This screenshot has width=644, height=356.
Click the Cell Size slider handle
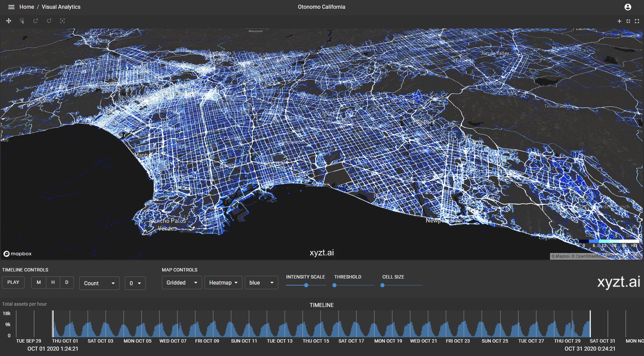pyautogui.click(x=382, y=285)
